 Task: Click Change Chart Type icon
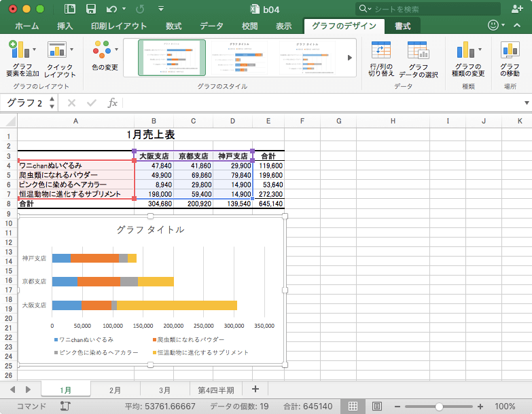click(x=465, y=50)
